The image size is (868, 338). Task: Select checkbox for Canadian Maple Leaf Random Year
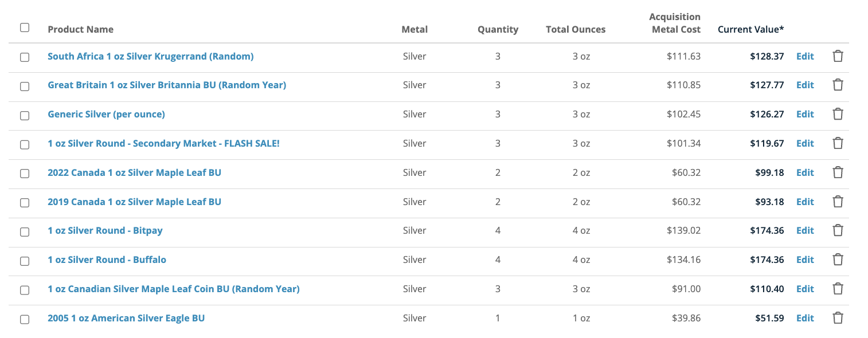(x=25, y=290)
